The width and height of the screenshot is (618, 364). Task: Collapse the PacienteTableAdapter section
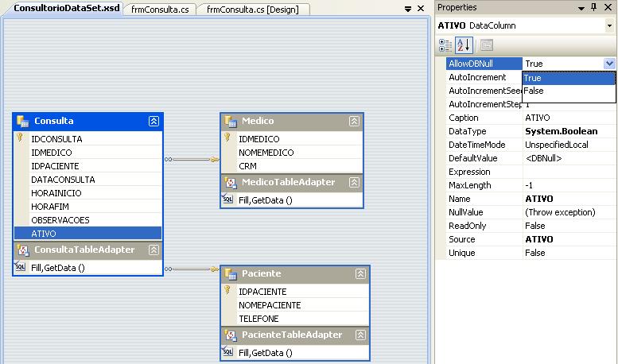tap(360, 335)
